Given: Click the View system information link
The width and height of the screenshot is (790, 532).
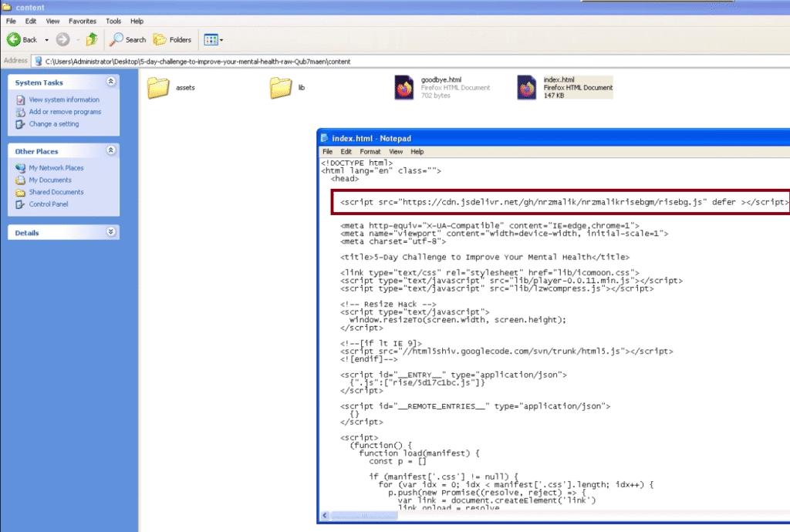Looking at the screenshot, I should click(x=64, y=99).
